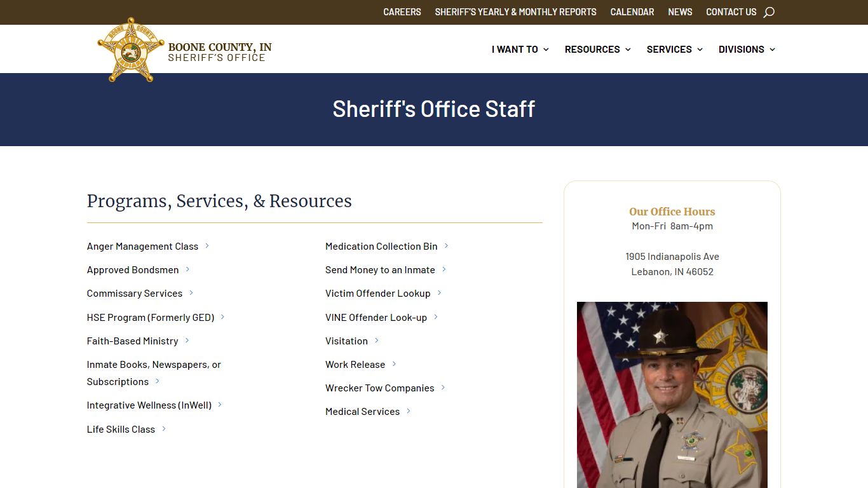
Task: Click Boone County, IN Sheriff's Office title
Action: coord(220,52)
